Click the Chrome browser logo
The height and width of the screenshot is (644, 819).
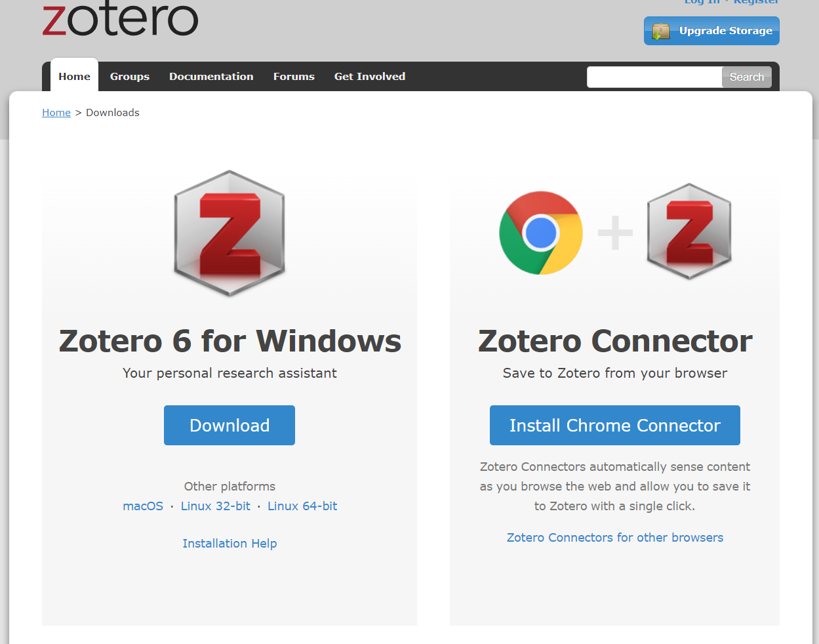541,233
